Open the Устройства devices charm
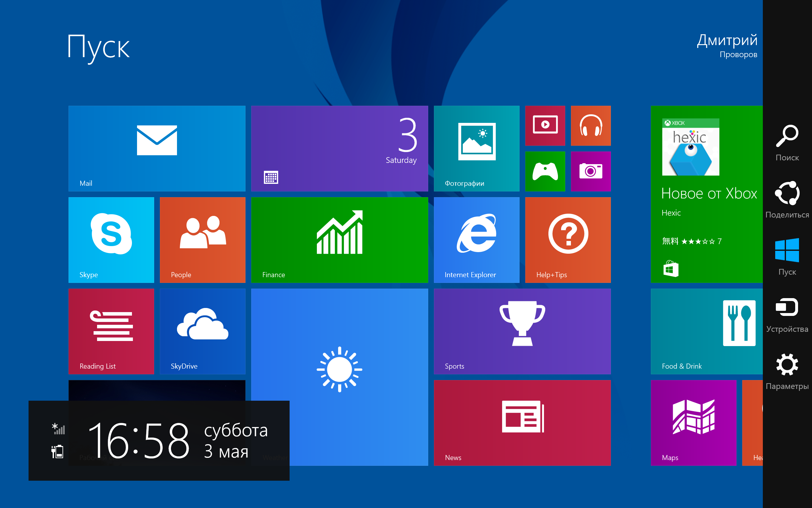812x508 pixels. (787, 315)
